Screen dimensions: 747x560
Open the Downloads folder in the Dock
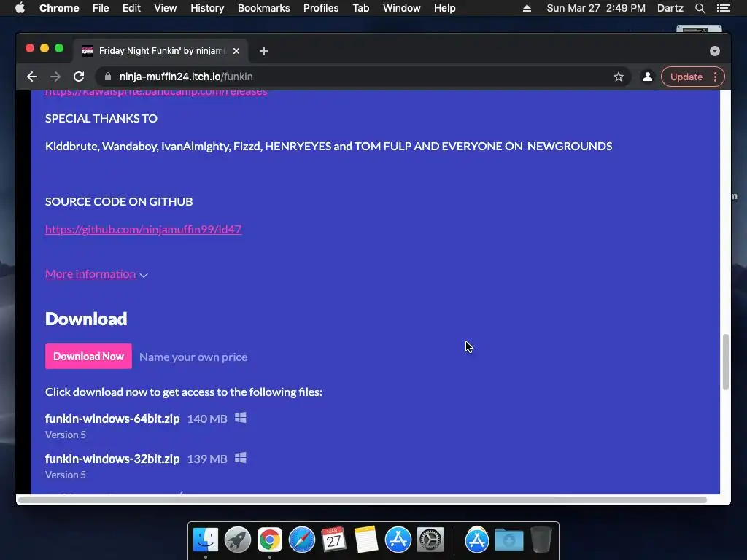(x=508, y=540)
